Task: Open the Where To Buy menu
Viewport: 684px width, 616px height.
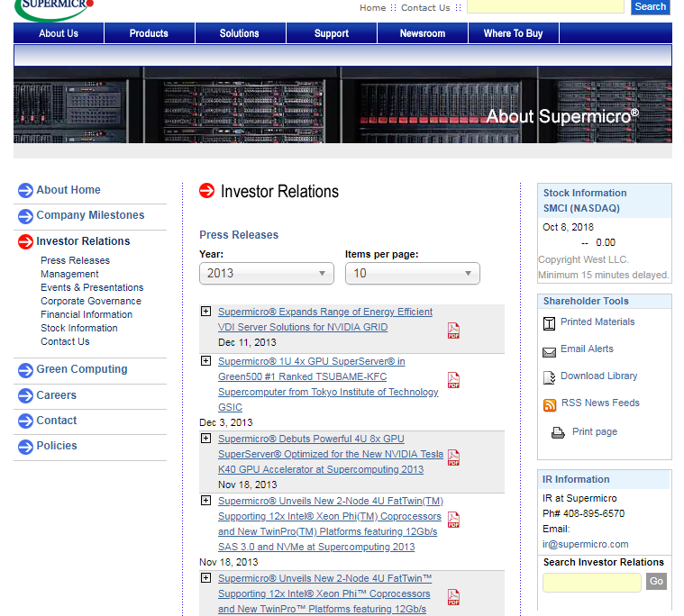Action: [514, 33]
